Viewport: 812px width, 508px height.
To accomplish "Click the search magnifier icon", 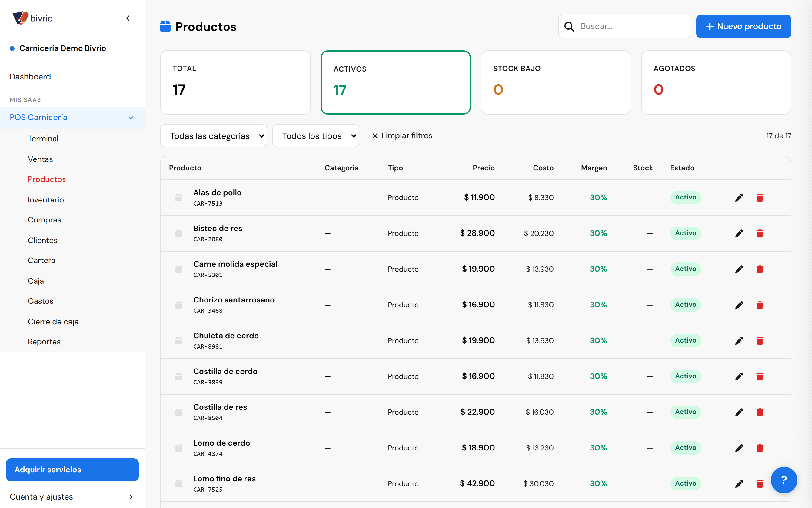I will (569, 26).
